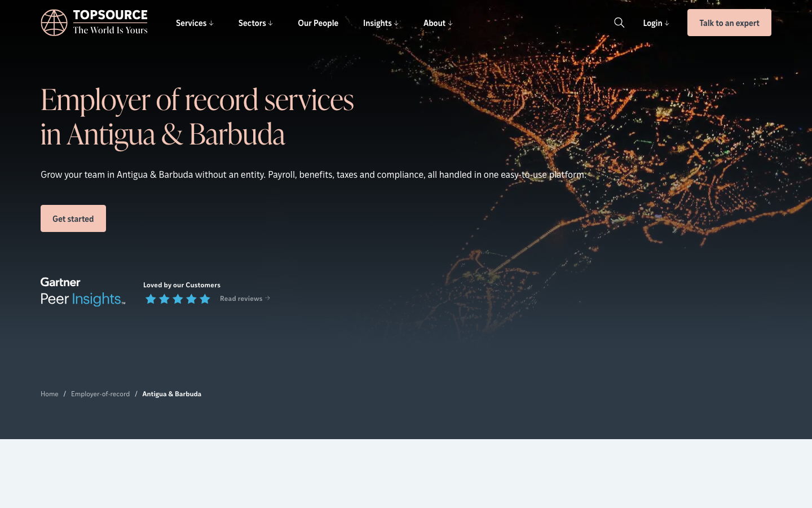Click the Antigua & Barbuda breadcrumb item

[x=171, y=394]
